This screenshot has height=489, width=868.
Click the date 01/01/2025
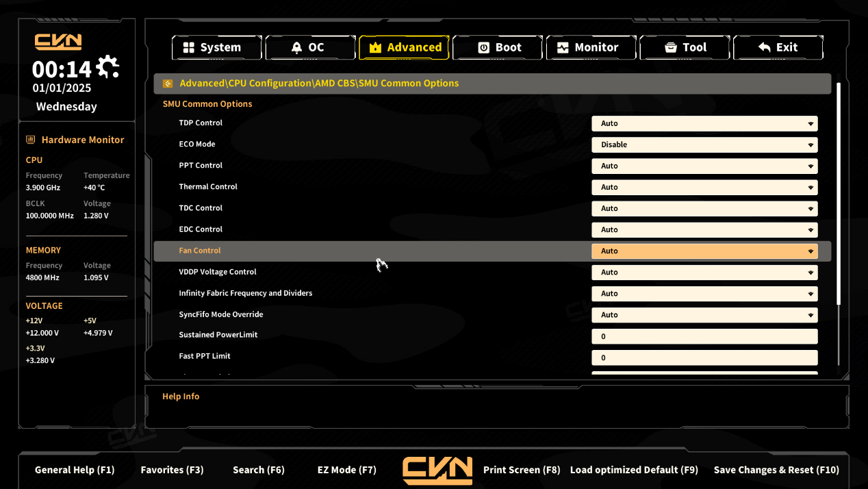pos(62,88)
